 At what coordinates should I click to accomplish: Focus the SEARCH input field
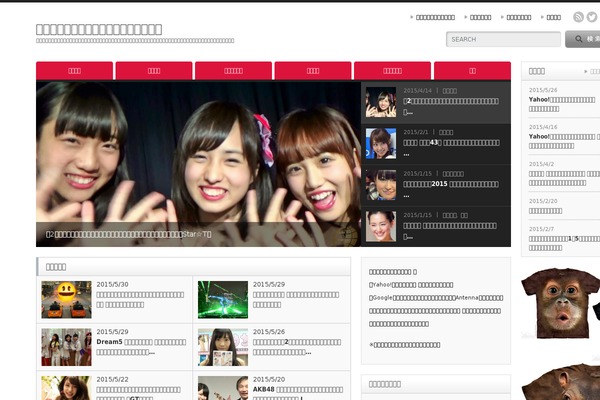pos(503,39)
